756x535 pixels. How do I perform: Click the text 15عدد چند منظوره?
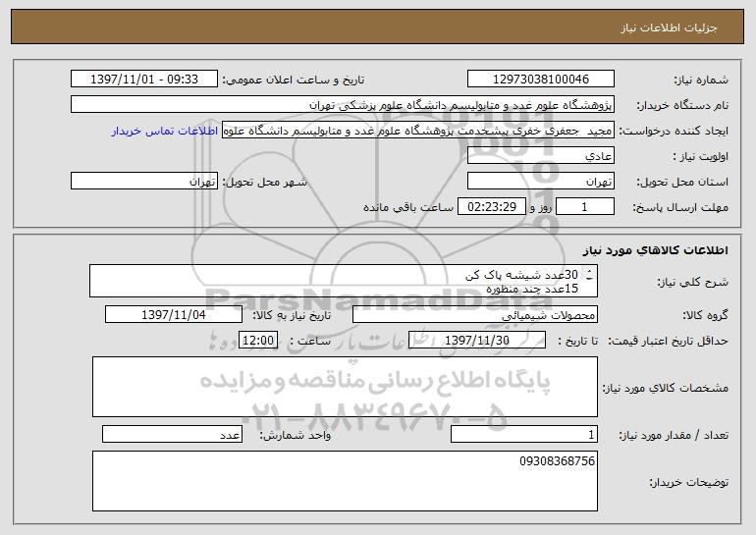pos(532,289)
